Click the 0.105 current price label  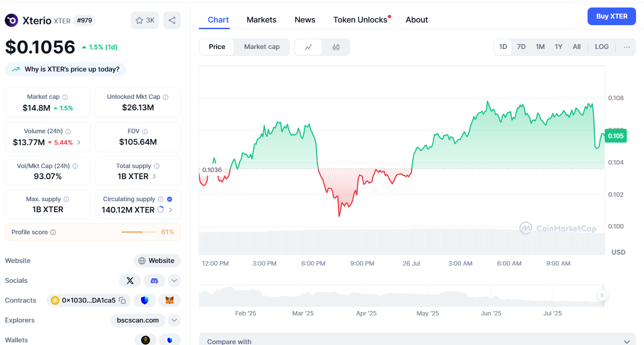(616, 136)
